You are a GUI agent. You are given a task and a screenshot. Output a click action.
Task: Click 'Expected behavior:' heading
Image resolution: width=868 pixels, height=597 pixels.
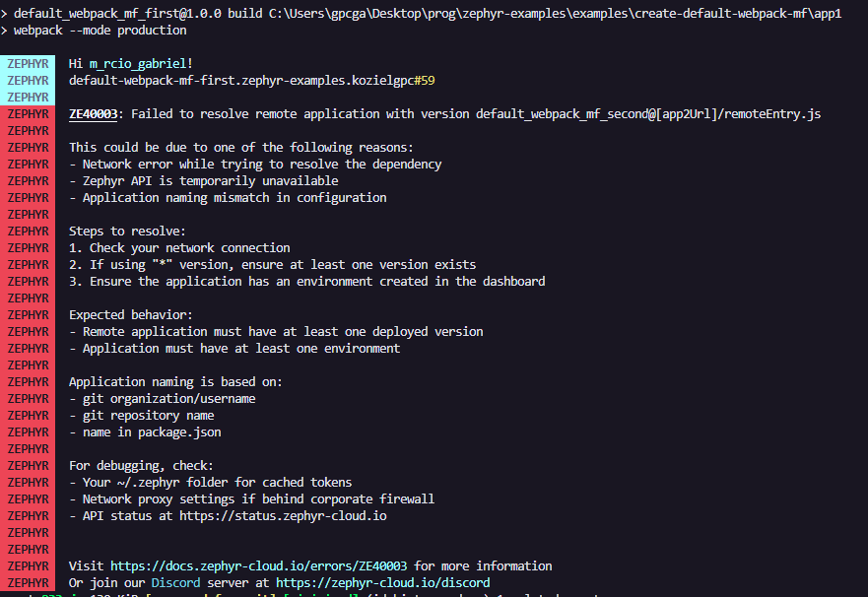[131, 315]
